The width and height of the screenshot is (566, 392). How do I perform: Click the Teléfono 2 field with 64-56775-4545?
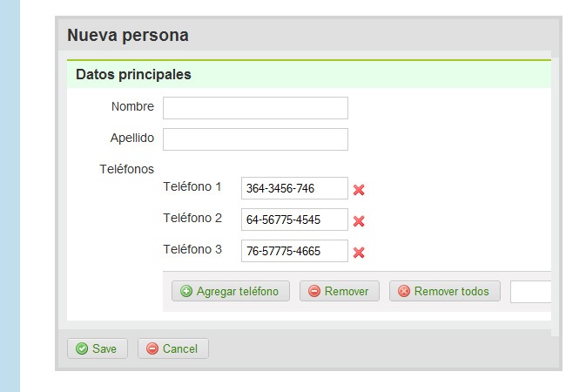(x=294, y=220)
